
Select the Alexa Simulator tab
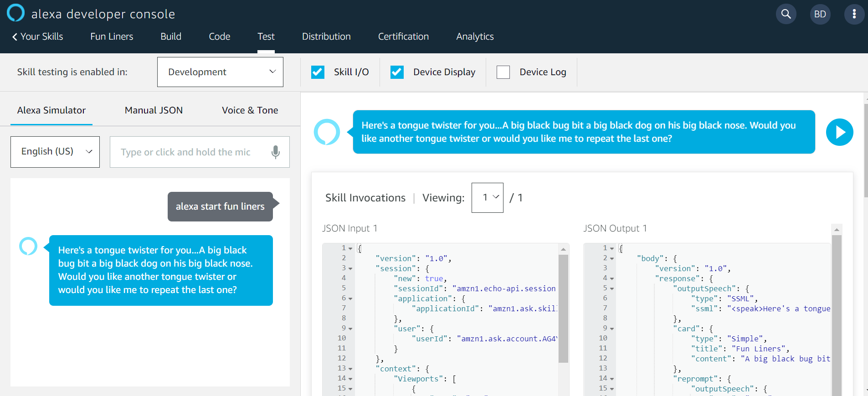(x=51, y=110)
